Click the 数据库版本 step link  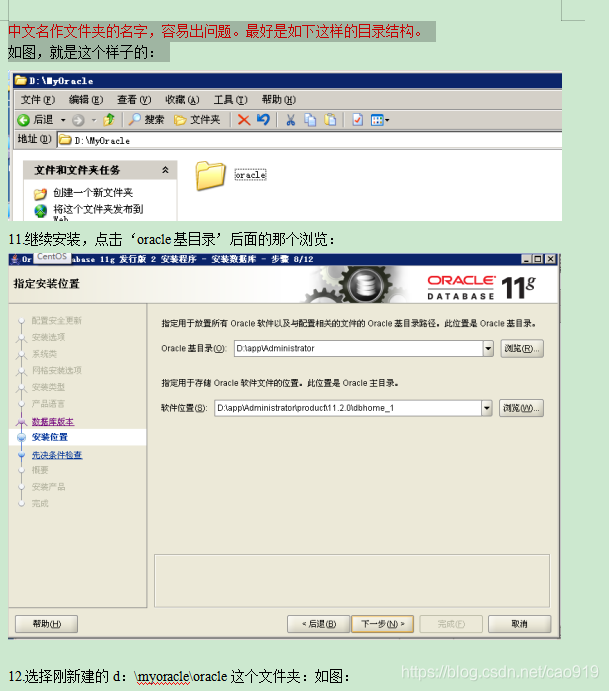pyautogui.click(x=53, y=422)
